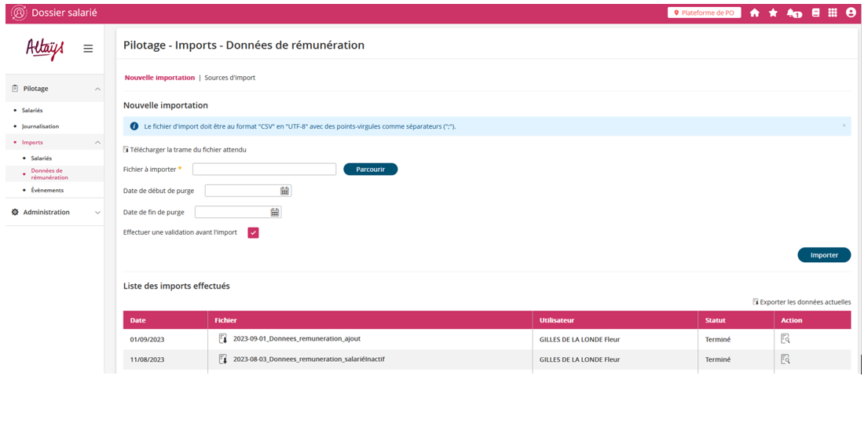Click the Parcourir button
Viewport: 868px width, 434px height.
point(370,170)
